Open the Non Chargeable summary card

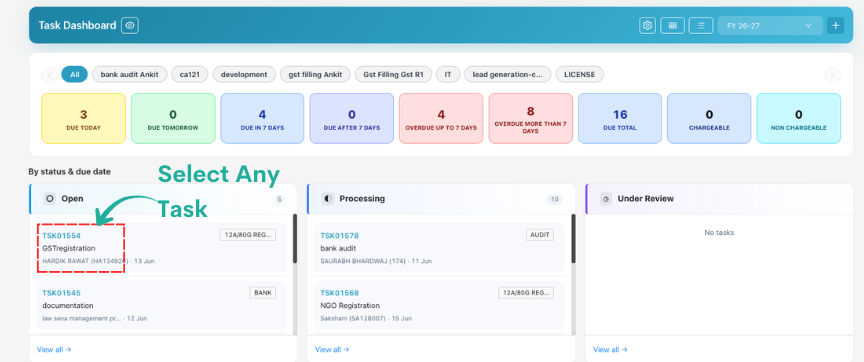pos(798,118)
